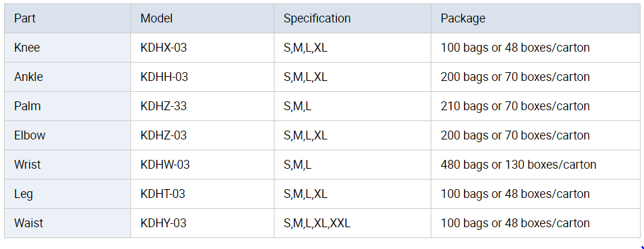The image size is (644, 249).
Task: Click the Model column header
Action: click(202, 18)
